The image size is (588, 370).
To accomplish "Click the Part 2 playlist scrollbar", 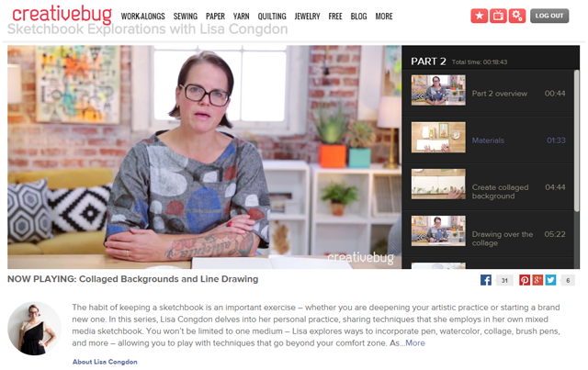I will pos(577,140).
